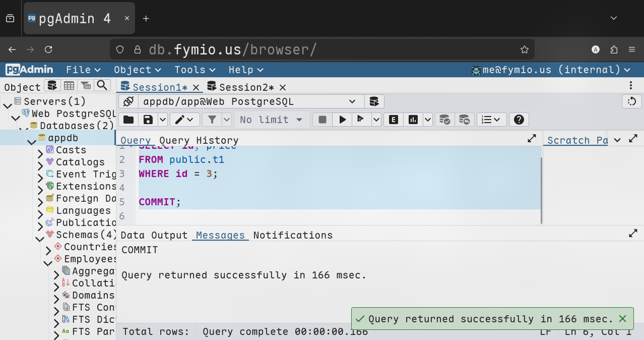Search objects with the magnifier icon
The width and height of the screenshot is (644, 340).
click(102, 85)
